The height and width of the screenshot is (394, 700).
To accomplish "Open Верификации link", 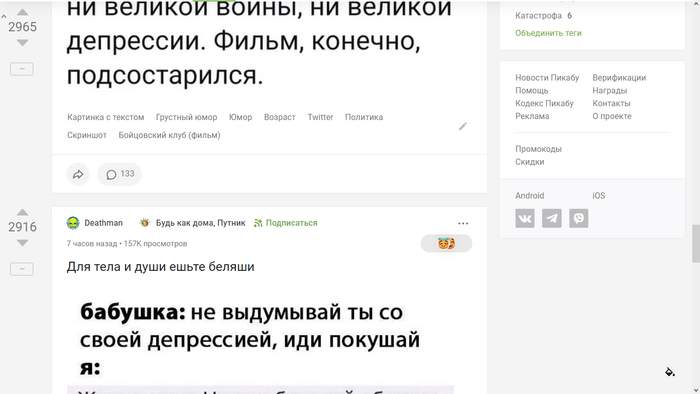I will pyautogui.click(x=619, y=78).
